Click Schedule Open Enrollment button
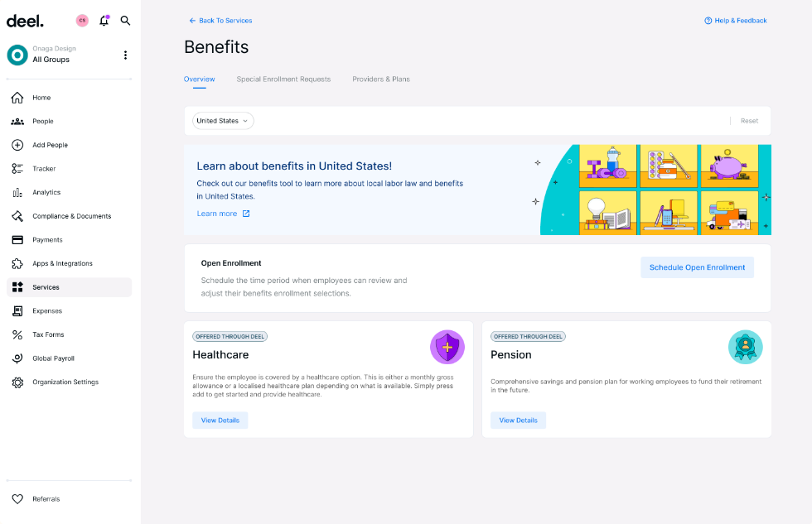This screenshot has height=524, width=812. (697, 267)
